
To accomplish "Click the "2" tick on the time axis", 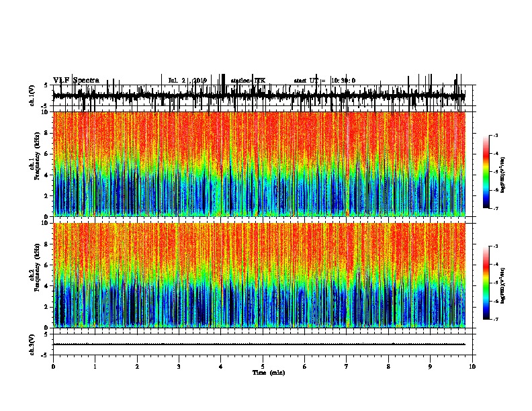I will point(137,367).
